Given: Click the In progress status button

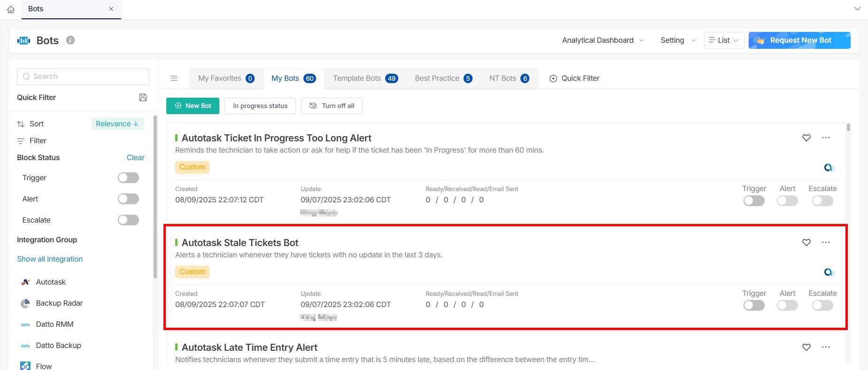Looking at the screenshot, I should click(260, 106).
